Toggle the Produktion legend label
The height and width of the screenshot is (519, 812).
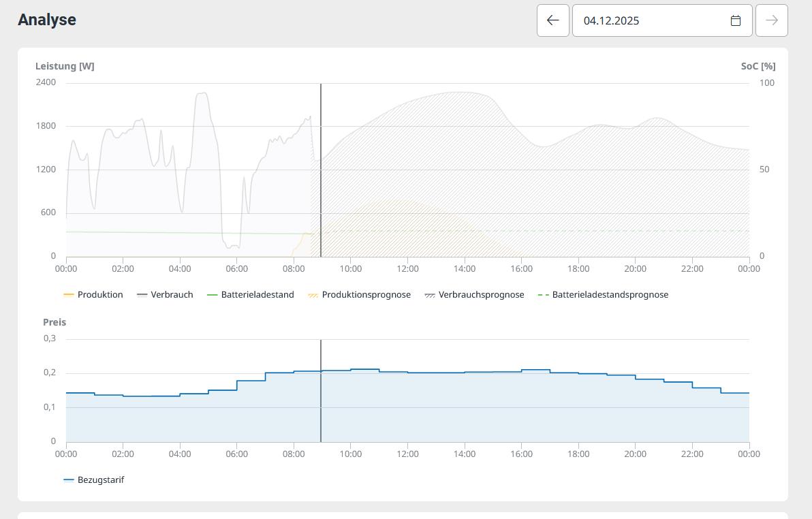pyautogui.click(x=100, y=295)
